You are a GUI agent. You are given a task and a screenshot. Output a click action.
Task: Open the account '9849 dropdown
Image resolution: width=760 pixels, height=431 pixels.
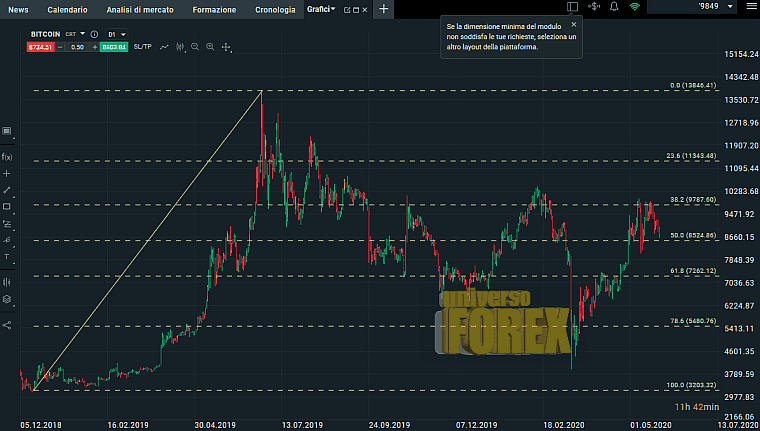(x=700, y=7)
